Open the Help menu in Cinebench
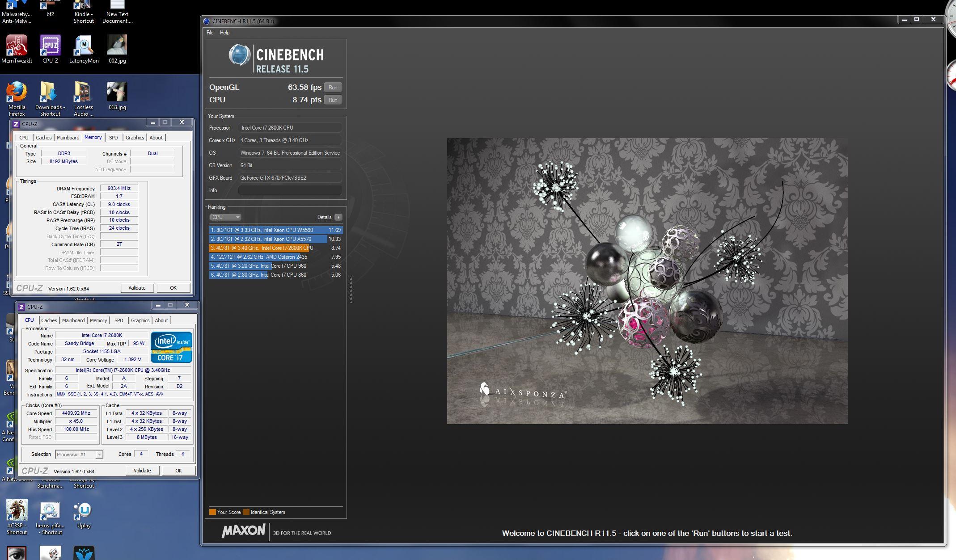 tap(224, 33)
